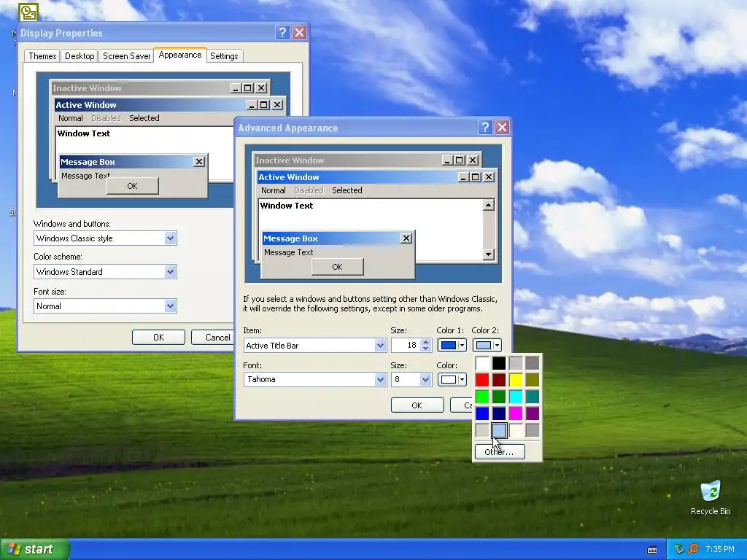The height and width of the screenshot is (560, 747).
Task: Choose the cream swatch beside light blue
Action: click(x=516, y=430)
